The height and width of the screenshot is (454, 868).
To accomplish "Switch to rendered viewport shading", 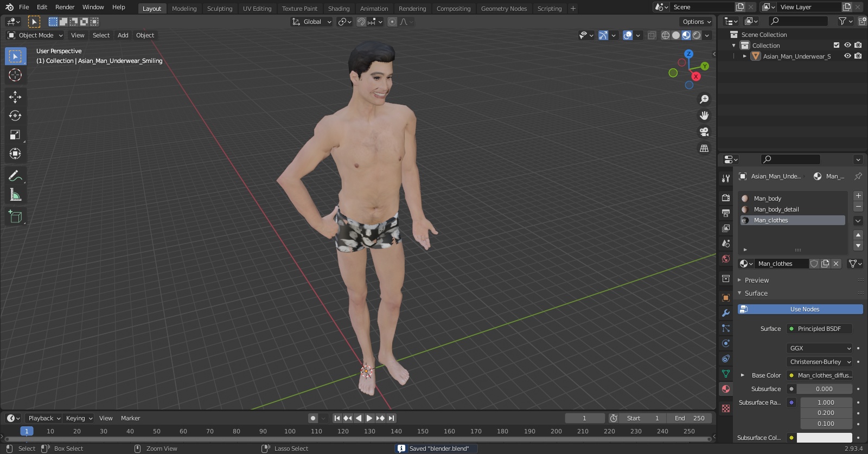I will click(697, 35).
